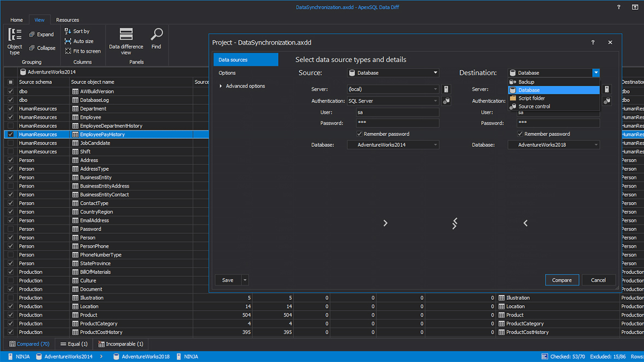
Task: Switch to Home ribbon tab
Action: click(x=16, y=20)
